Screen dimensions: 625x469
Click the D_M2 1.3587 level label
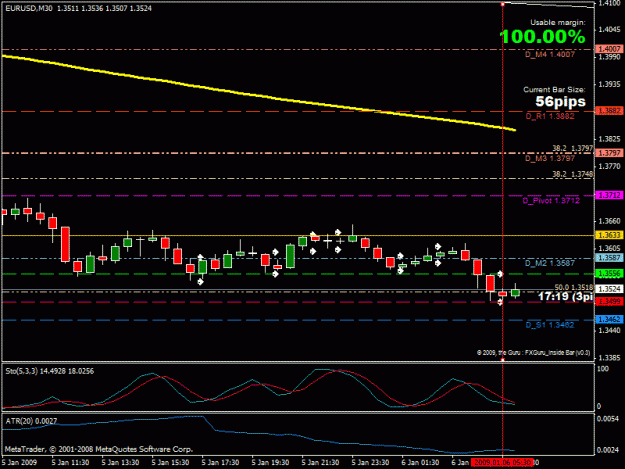[x=550, y=263]
